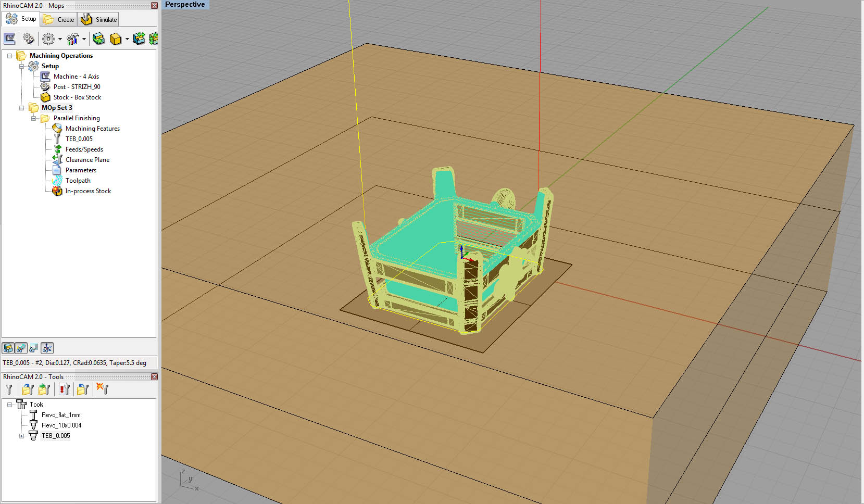Open the gear preferences dropdown arrow

[x=60, y=39]
